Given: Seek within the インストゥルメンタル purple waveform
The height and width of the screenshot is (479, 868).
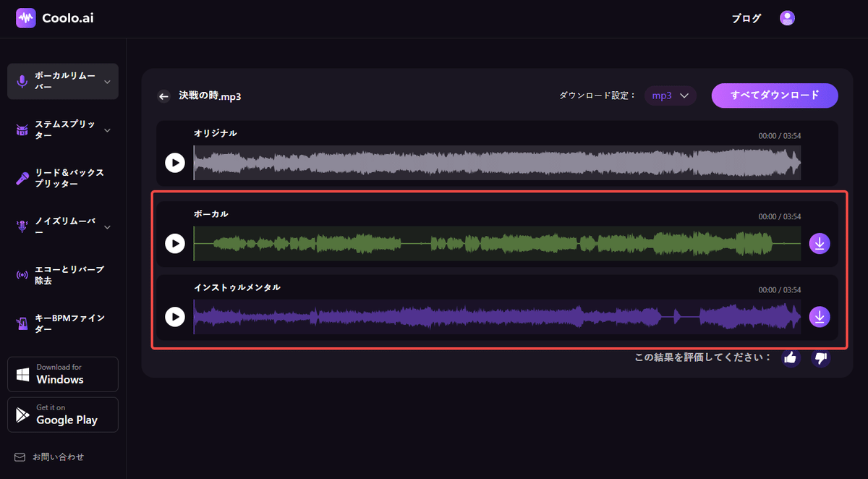Looking at the screenshot, I should 497,317.
